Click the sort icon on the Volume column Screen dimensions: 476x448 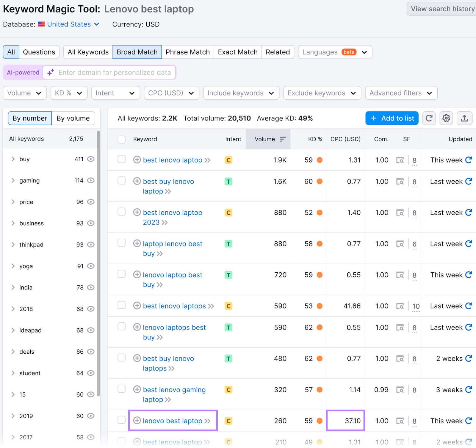281,139
